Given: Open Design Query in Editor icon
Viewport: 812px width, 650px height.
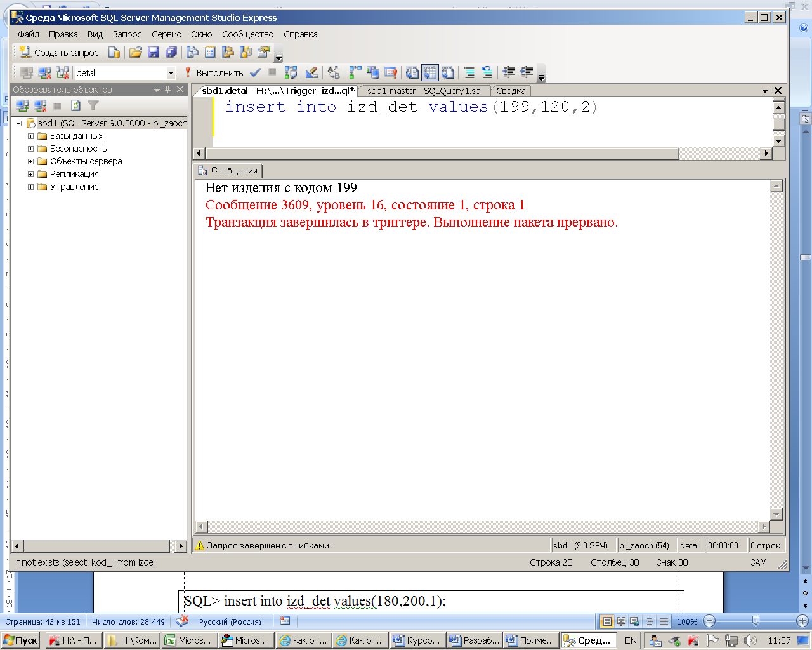Looking at the screenshot, I should (x=311, y=73).
